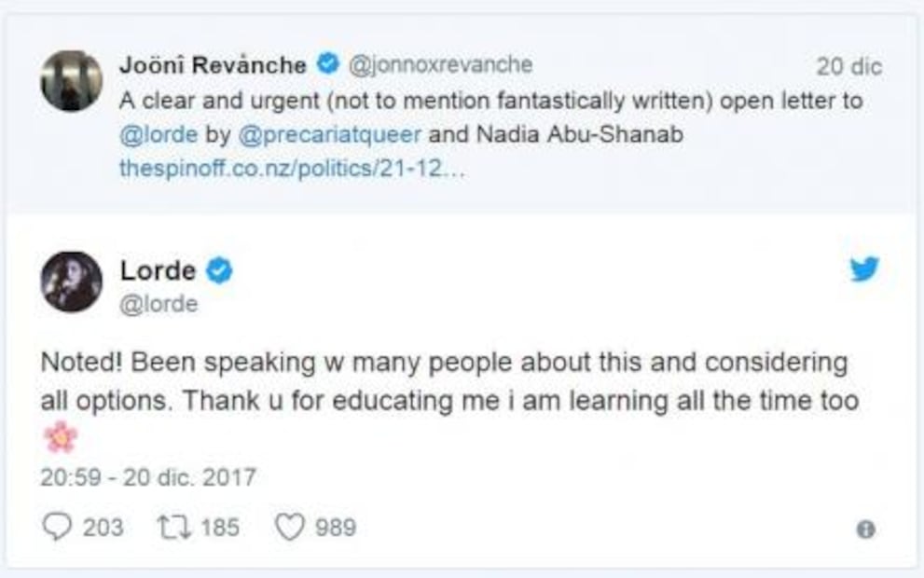Open Lorde's profile picture
This screenshot has width=924, height=578.
(72, 282)
